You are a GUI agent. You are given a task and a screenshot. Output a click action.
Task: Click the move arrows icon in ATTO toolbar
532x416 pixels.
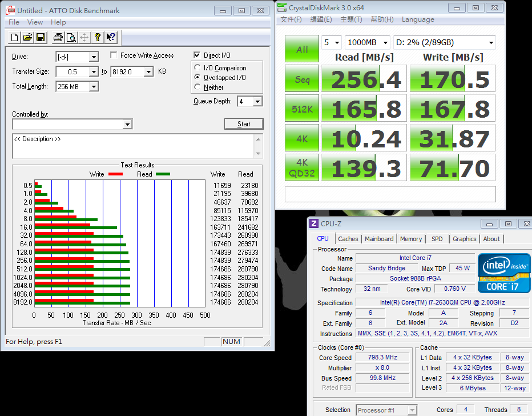click(x=84, y=37)
